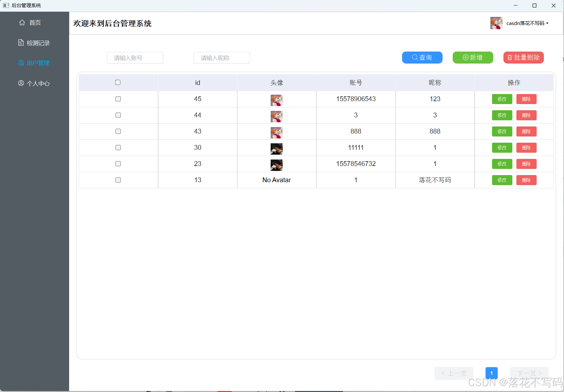The width and height of the screenshot is (564, 392).
Task: Select 用户管理 in the sidebar
Action: click(34, 63)
